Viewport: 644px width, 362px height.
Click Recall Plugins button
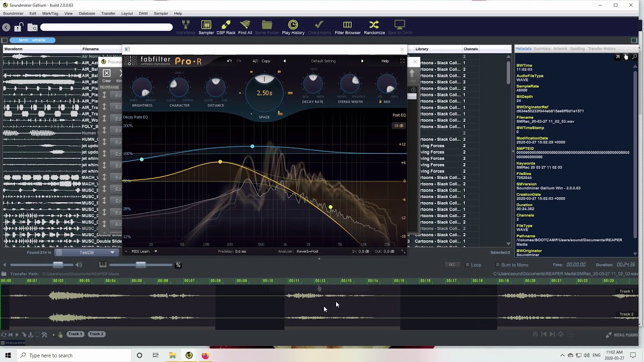pyautogui.click(x=622, y=335)
